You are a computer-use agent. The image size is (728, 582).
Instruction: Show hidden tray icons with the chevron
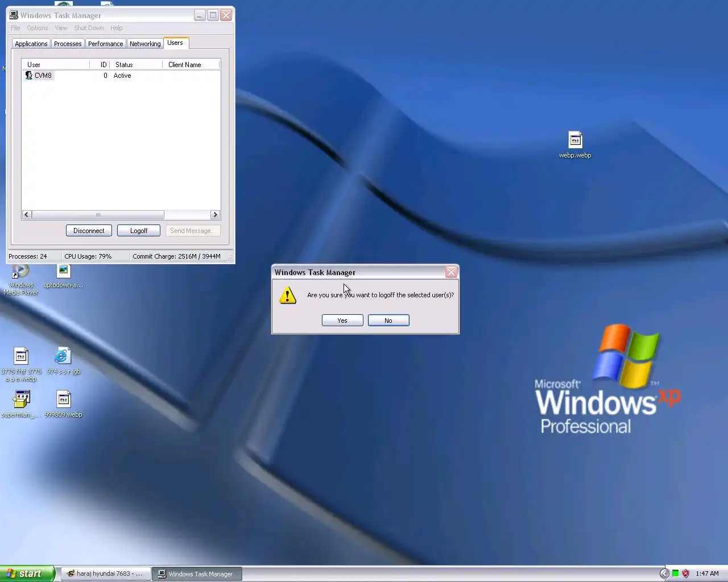(x=664, y=573)
